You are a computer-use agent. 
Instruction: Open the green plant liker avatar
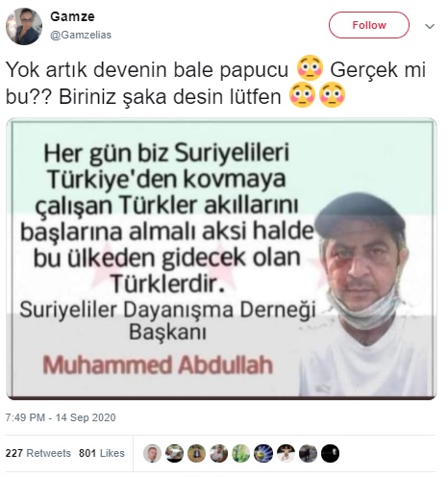point(241,453)
